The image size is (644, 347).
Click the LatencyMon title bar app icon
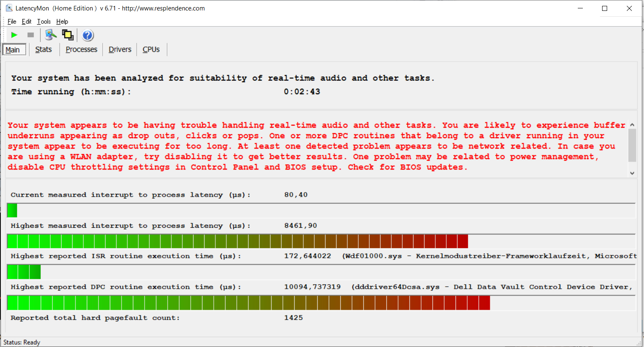coord(9,8)
